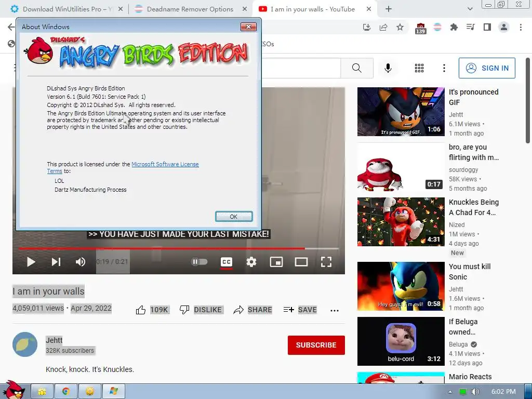The image size is (532, 399).
Task: Open video settings gear
Action: point(251,262)
